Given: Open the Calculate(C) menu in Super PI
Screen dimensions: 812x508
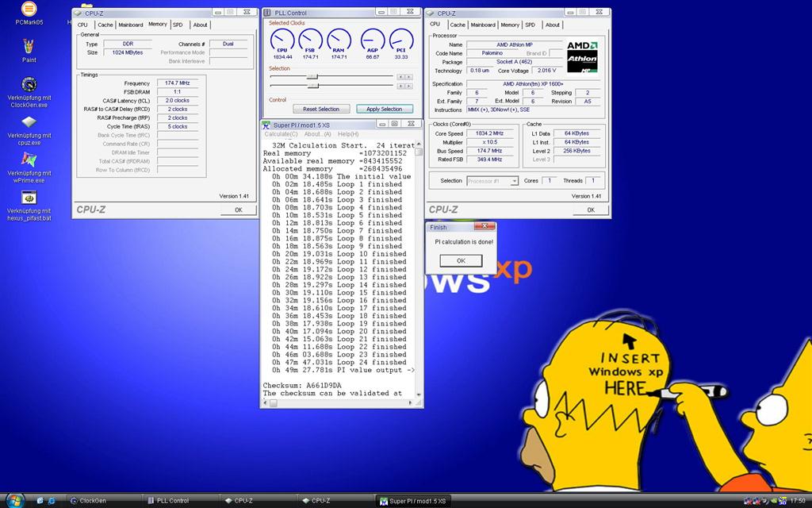Looking at the screenshot, I should pos(282,134).
